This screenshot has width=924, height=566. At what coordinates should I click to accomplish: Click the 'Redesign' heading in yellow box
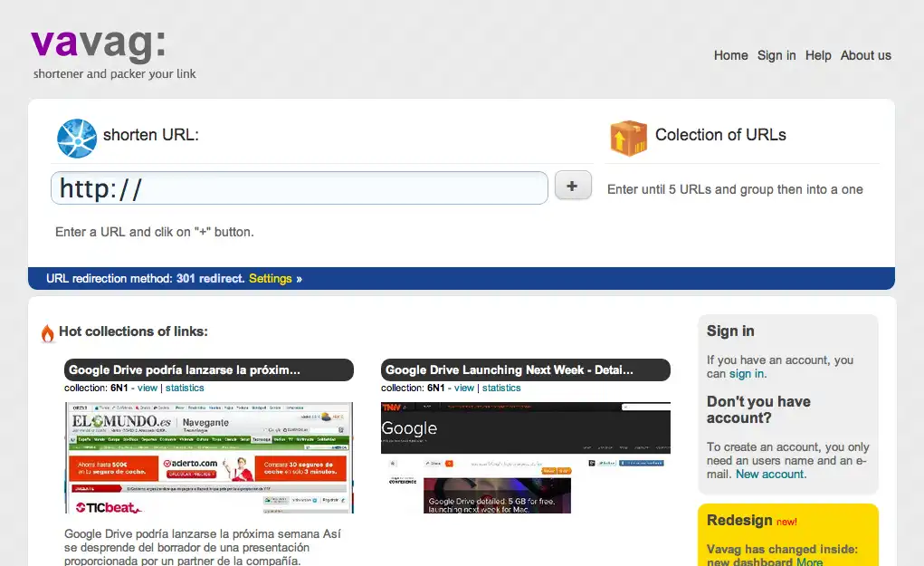[739, 520]
